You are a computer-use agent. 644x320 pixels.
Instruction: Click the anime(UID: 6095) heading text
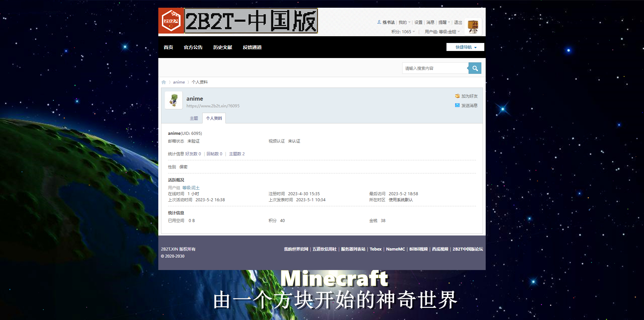tap(185, 134)
